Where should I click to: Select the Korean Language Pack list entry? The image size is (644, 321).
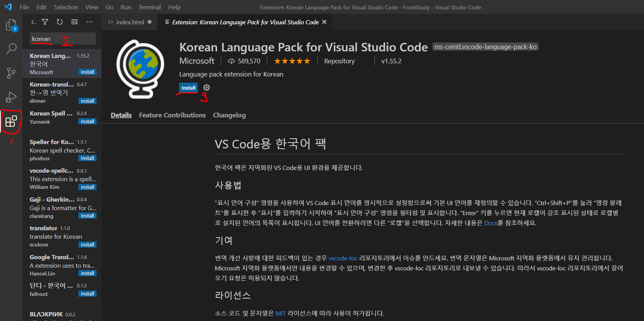[62, 64]
